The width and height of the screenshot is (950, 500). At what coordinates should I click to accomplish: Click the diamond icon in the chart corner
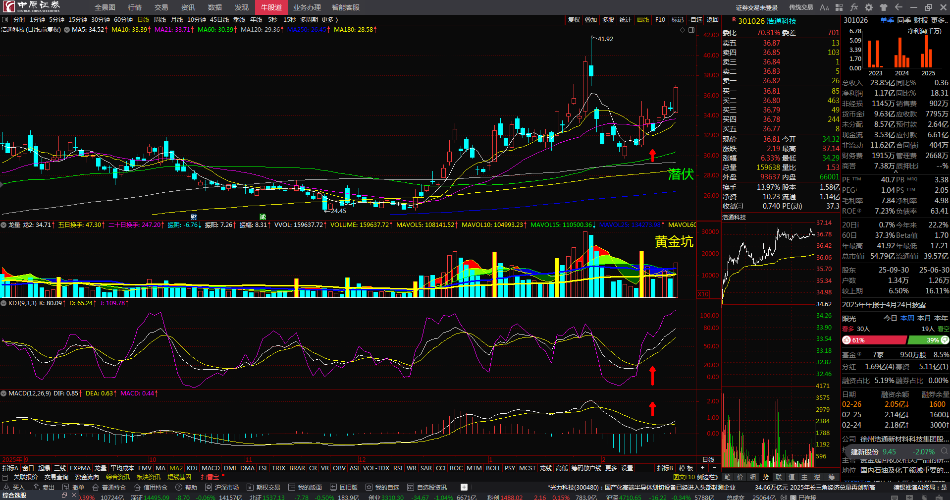click(682, 30)
